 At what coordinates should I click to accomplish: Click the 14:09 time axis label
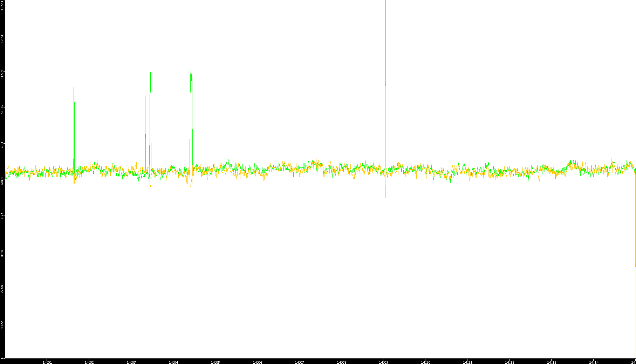pos(383,362)
